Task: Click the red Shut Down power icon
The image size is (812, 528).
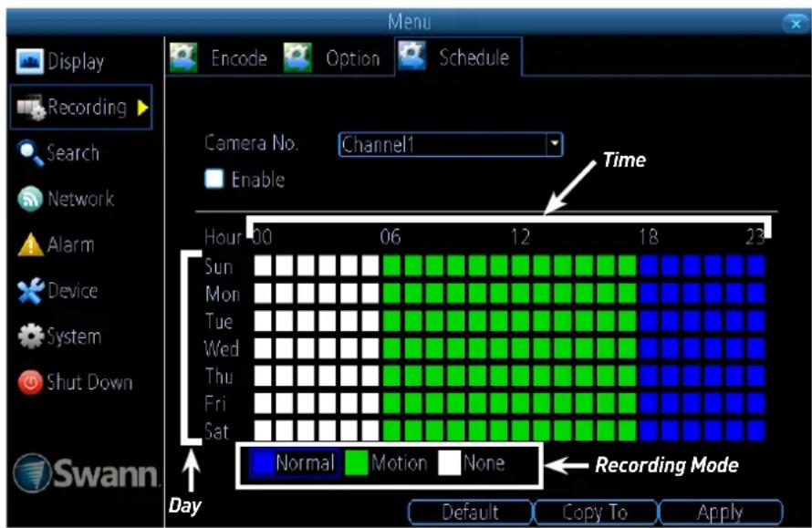Action: pos(30,382)
